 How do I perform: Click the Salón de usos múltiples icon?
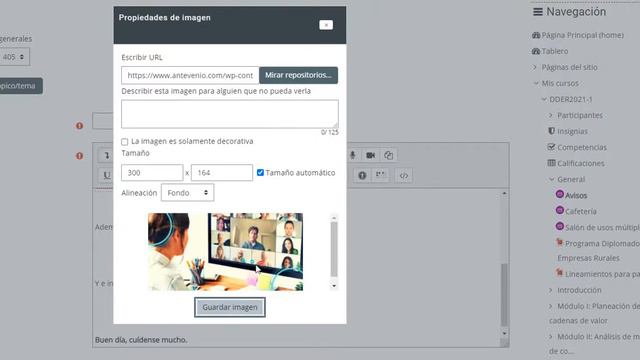[560, 226]
